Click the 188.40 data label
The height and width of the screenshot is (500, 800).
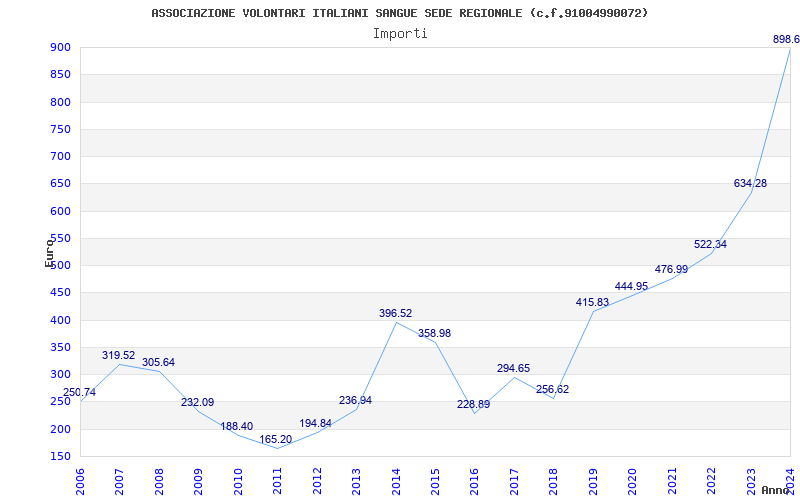click(x=236, y=426)
